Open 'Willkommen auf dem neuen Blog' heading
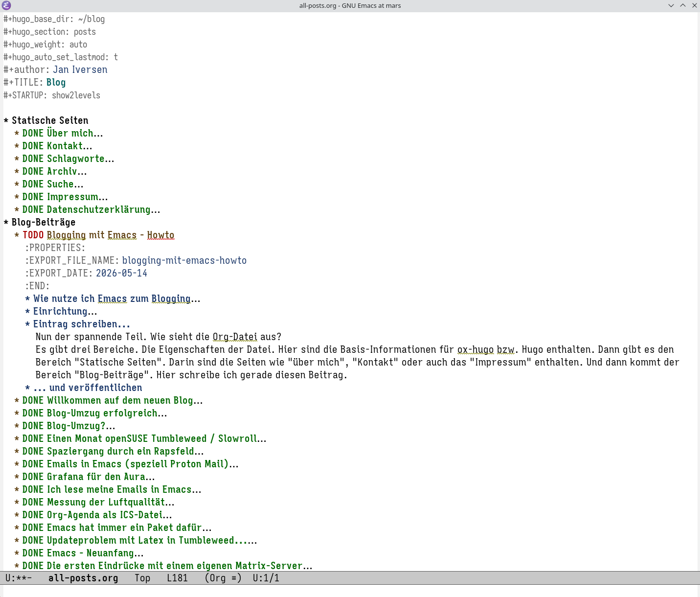The width and height of the screenshot is (700, 597). coord(125,400)
